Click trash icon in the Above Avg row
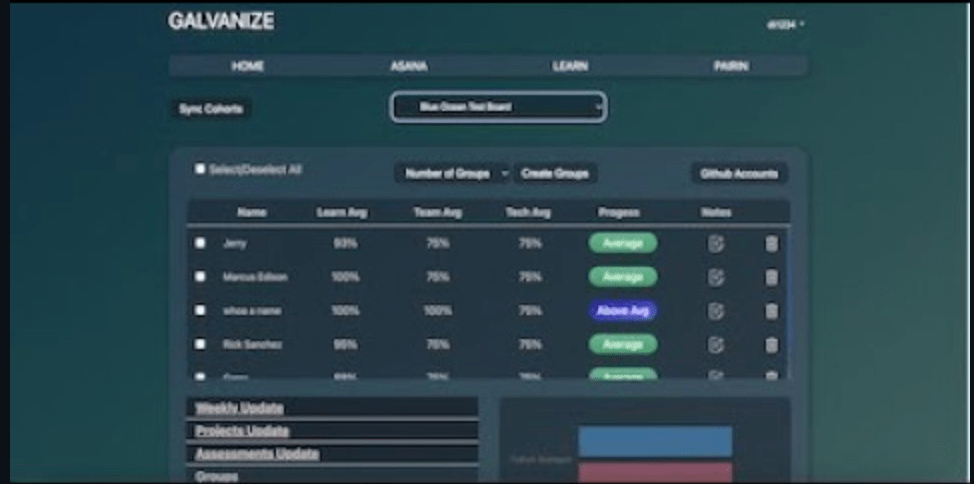The height and width of the screenshot is (484, 974). pyautogui.click(x=771, y=311)
